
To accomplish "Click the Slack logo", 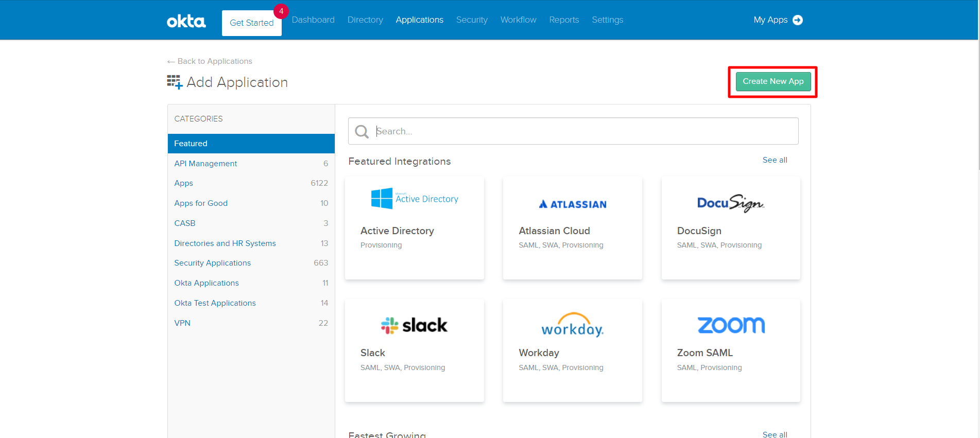I will 415,325.
